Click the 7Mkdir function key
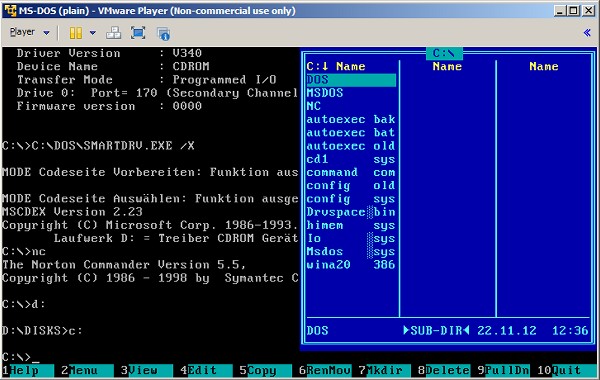This screenshot has width=600, height=380. pyautogui.click(x=384, y=370)
